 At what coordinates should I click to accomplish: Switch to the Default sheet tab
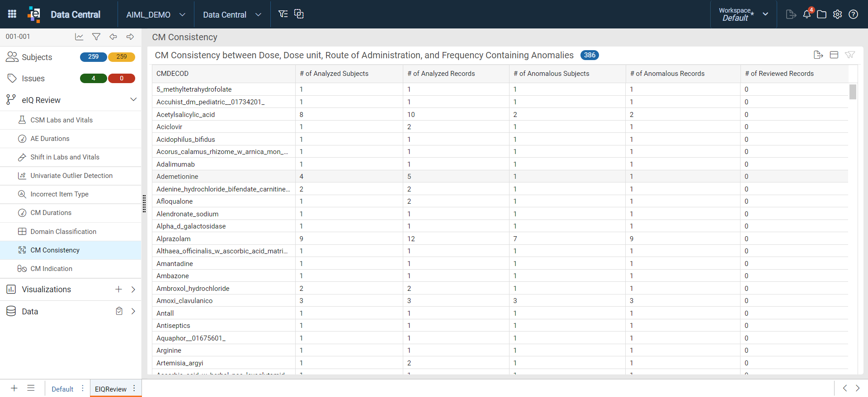(x=62, y=389)
